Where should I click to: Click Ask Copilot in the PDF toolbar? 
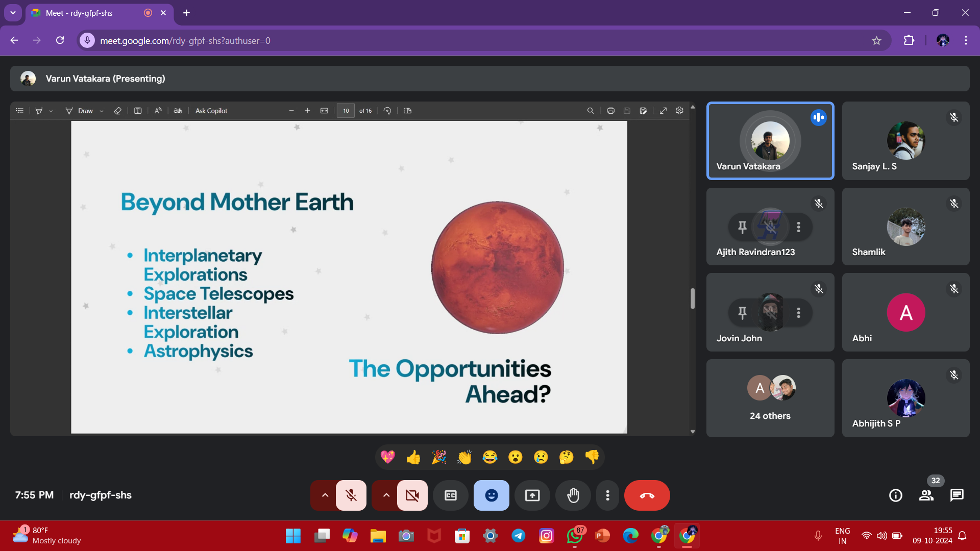[x=211, y=111]
